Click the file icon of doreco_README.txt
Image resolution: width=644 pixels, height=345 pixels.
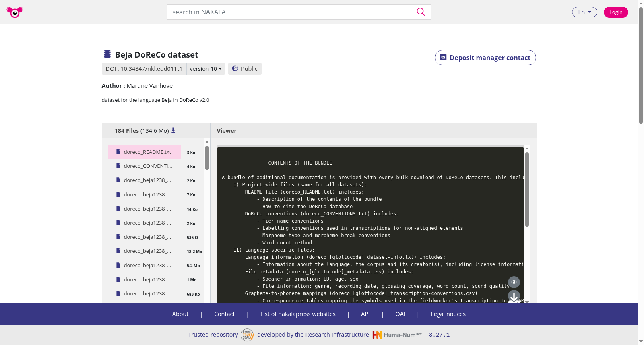tap(118, 152)
